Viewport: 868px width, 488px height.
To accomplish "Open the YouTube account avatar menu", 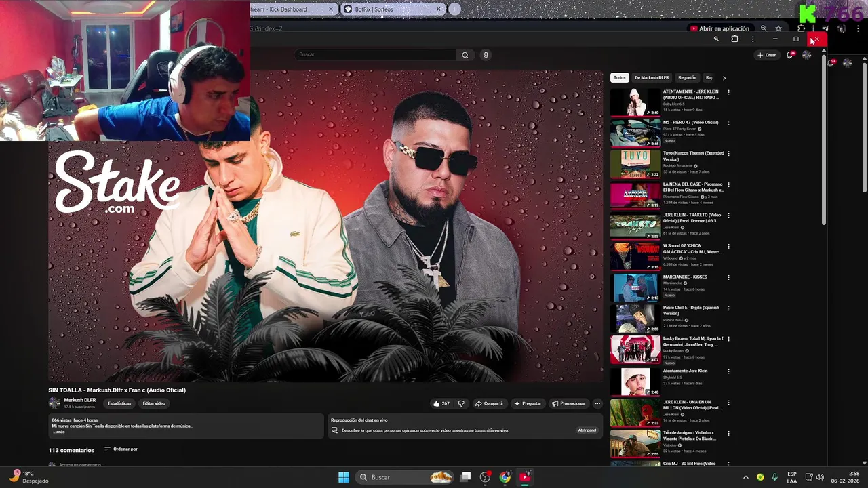I will coord(806,55).
